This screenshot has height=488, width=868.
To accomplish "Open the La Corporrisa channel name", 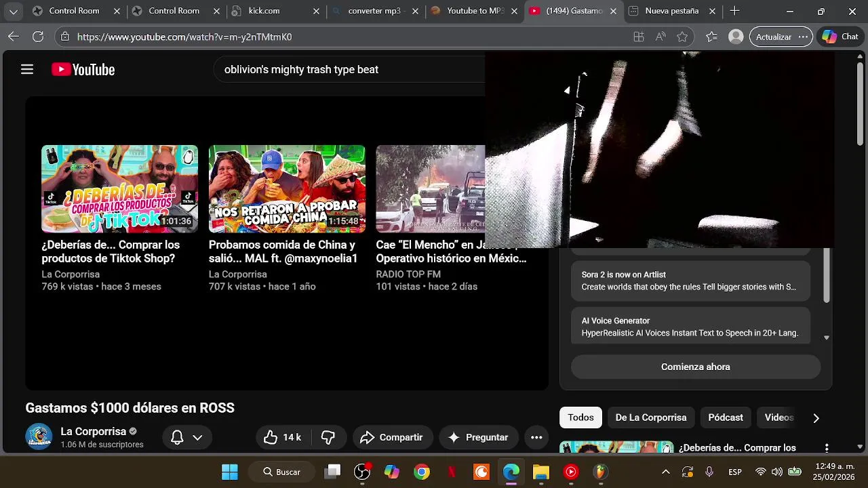I will pyautogui.click(x=94, y=432).
